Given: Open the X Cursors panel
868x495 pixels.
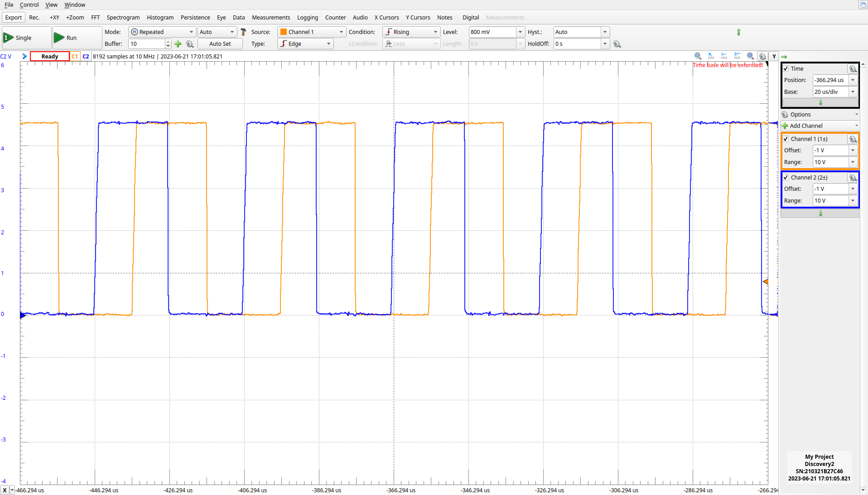Looking at the screenshot, I should 386,17.
